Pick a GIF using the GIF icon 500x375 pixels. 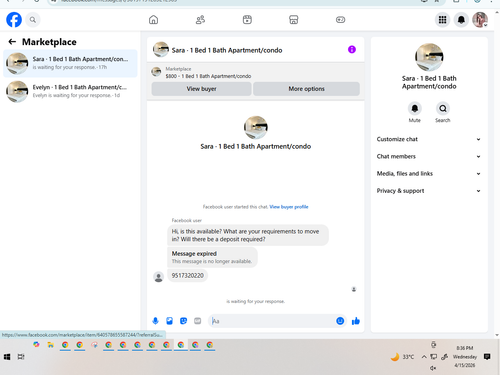tap(197, 321)
